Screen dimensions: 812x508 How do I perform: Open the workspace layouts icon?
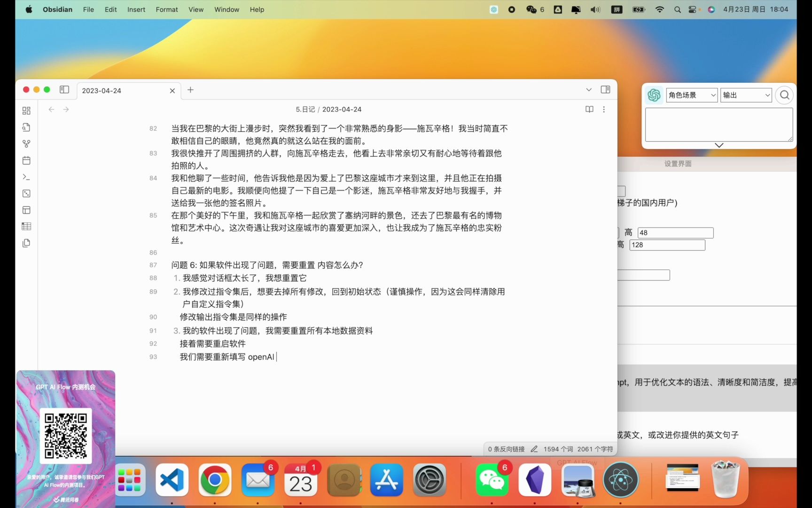pos(26,210)
